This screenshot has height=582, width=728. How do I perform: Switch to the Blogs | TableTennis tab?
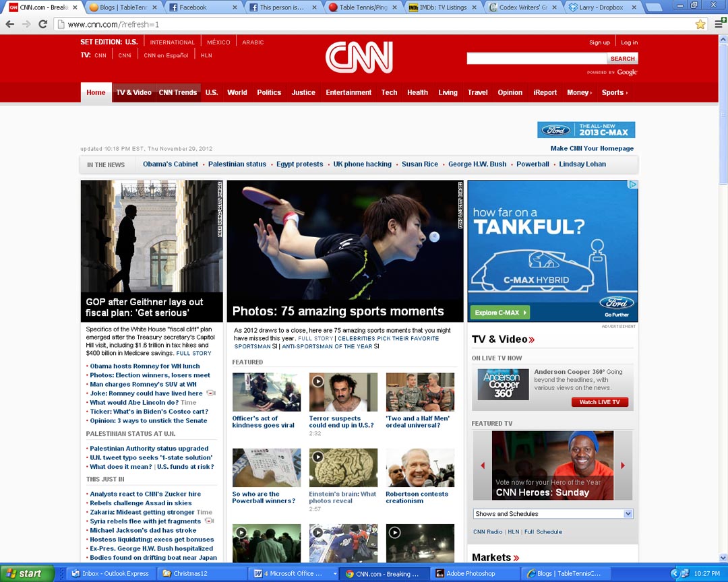point(124,7)
